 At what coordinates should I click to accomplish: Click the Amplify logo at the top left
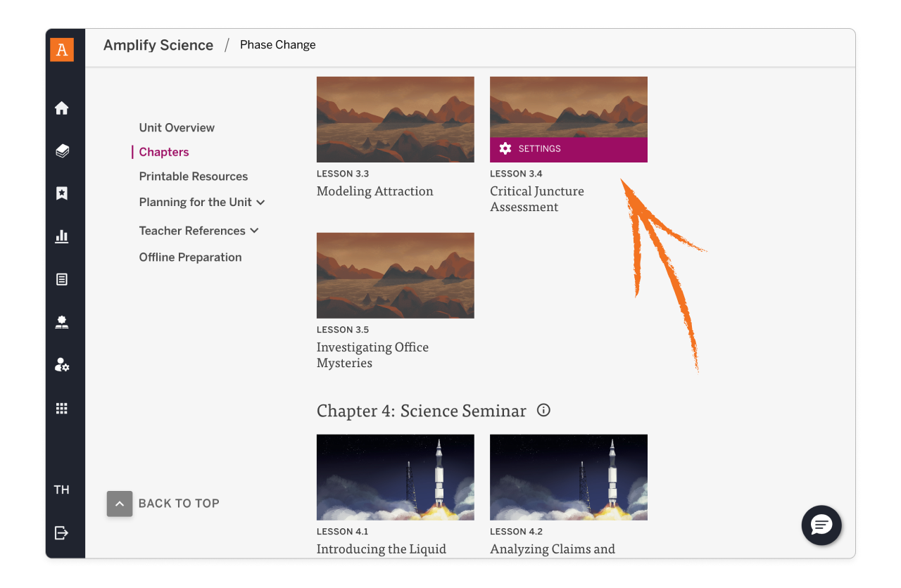pos(62,49)
